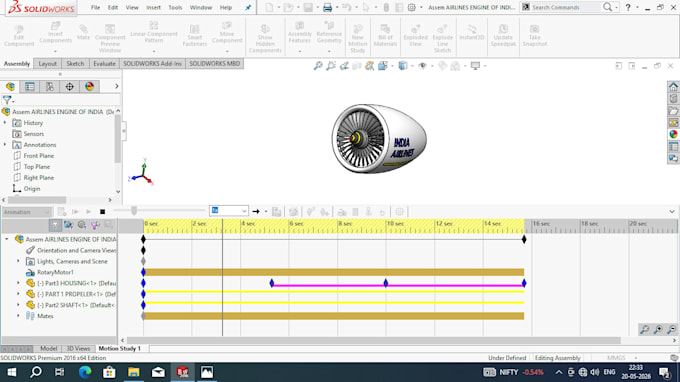Switch to the 3D Views tab
This screenshot has height=382, width=680.
click(78, 349)
